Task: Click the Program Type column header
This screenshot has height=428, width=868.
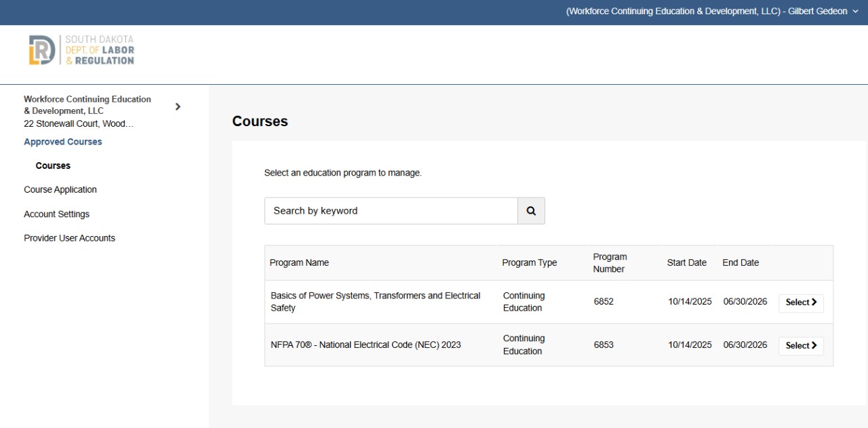Action: coord(529,262)
